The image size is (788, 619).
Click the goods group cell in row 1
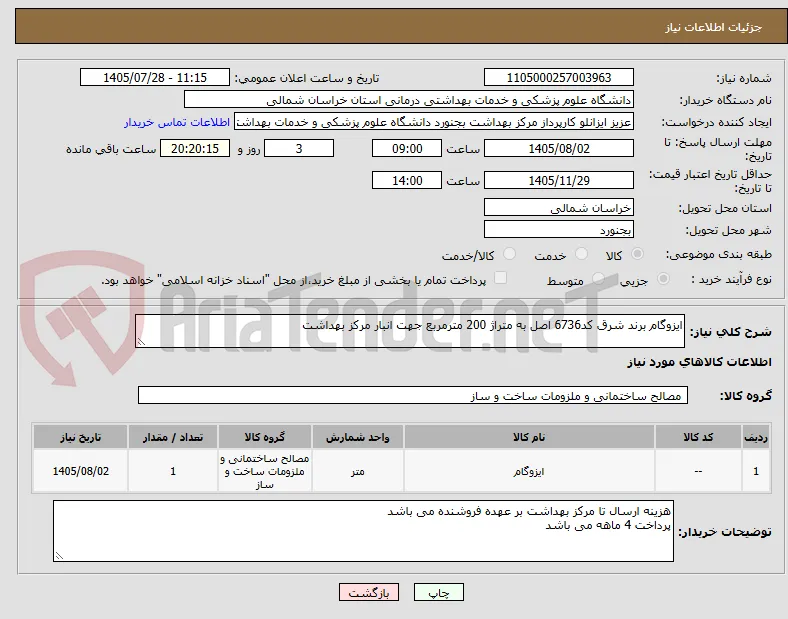point(265,471)
